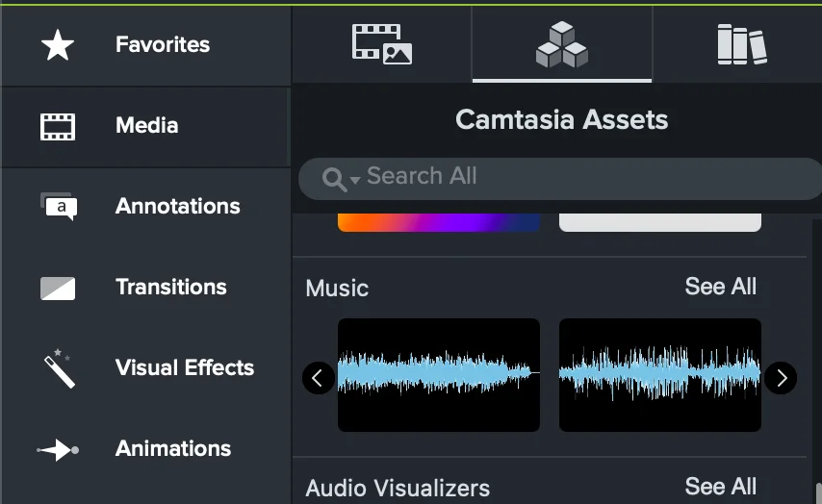Select the second Music waveform thumbnail

tap(660, 375)
